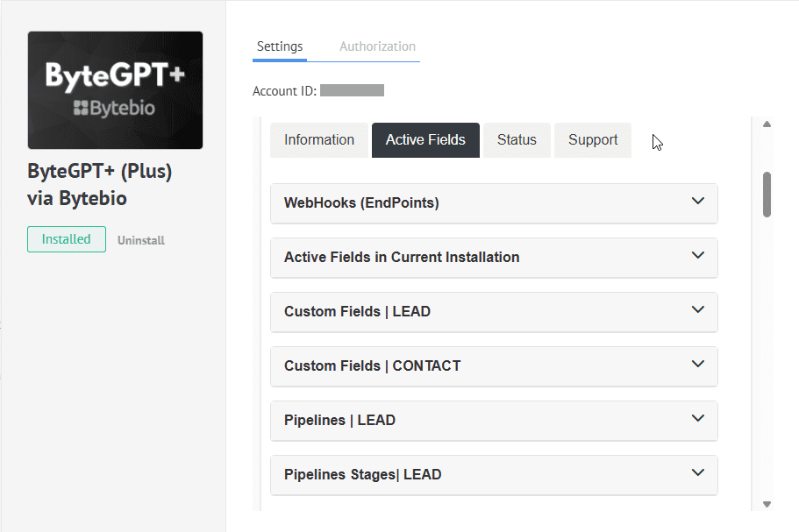Viewport: 799px width, 532px height.
Task: Switch to the Settings tab
Action: point(280,46)
